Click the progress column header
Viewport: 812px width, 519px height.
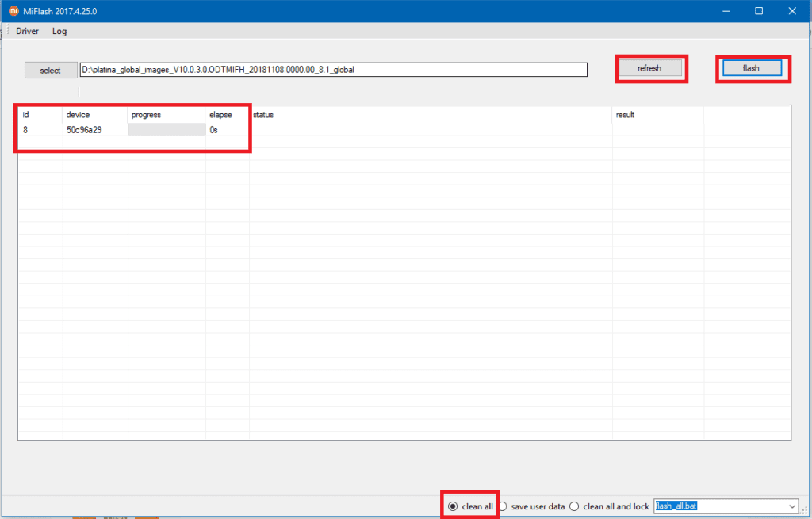[x=167, y=115]
